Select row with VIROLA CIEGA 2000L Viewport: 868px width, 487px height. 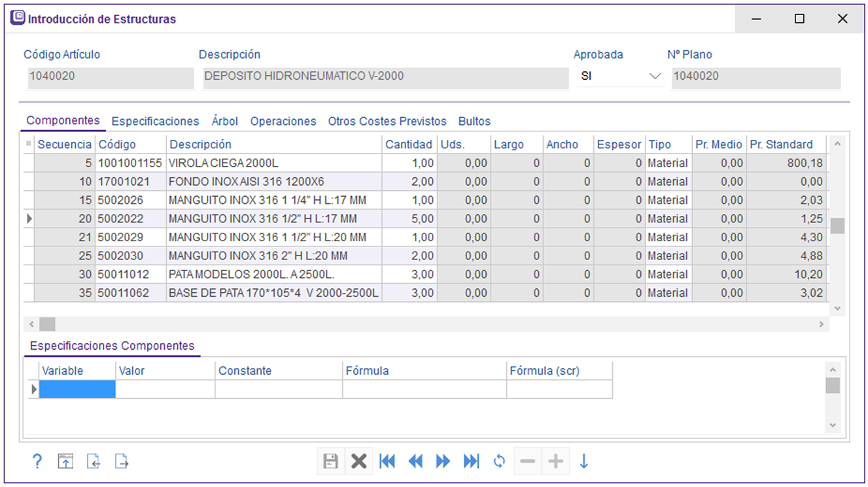pyautogui.click(x=223, y=163)
